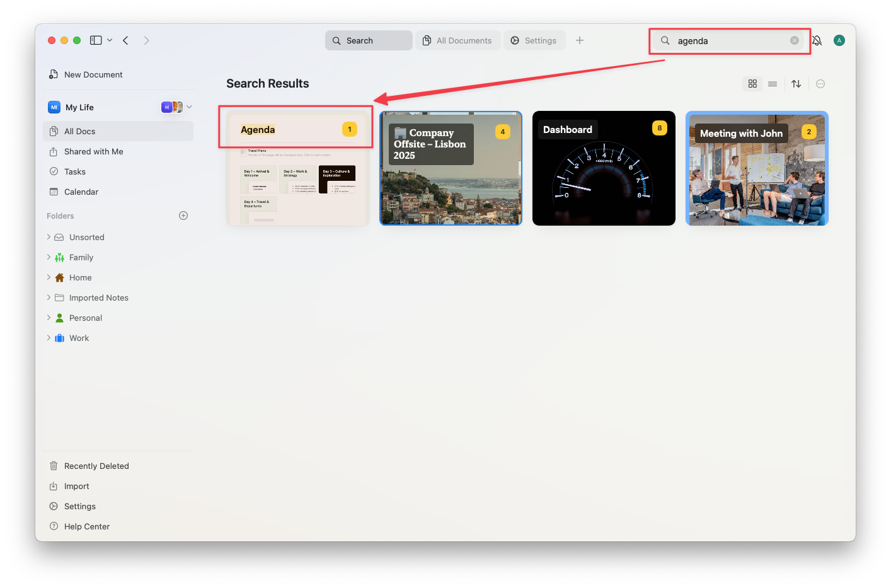Screen dimensions: 891x588
Task: Open the Agenda document card
Action: [x=297, y=168]
